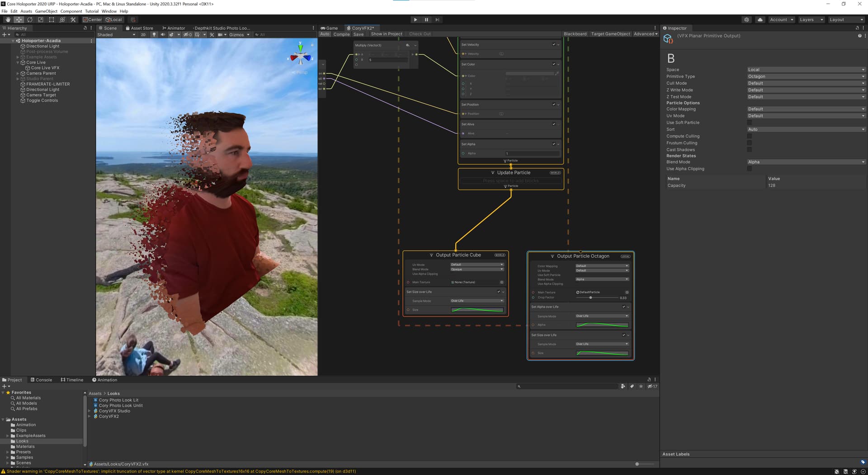Check the Use Soft Particle option
The height and width of the screenshot is (475, 868).
coord(749,123)
